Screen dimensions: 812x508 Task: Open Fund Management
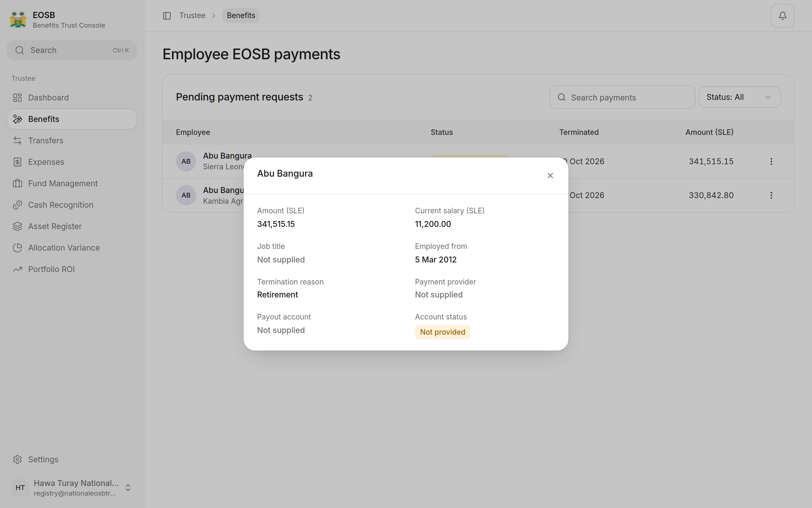click(x=71, y=183)
